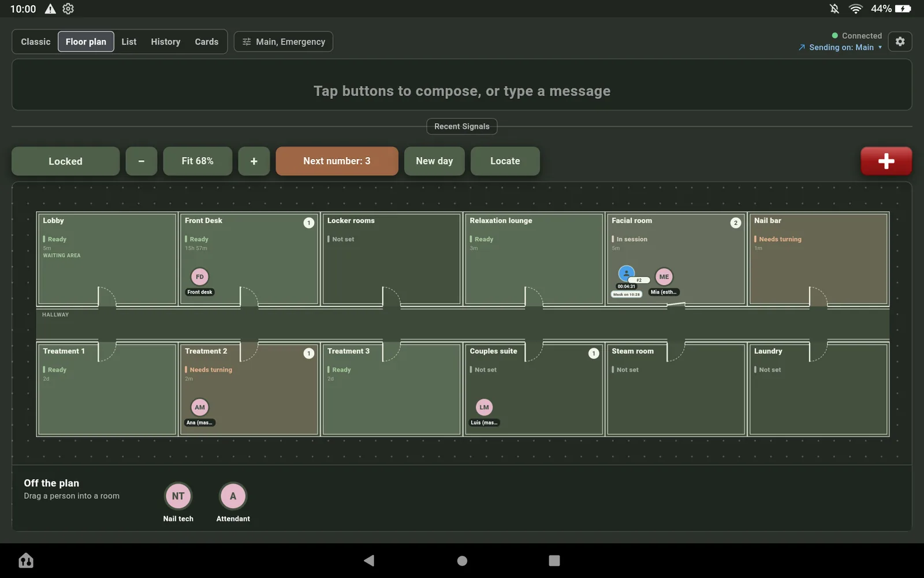Select the A Attendant avatar
Image resolution: width=924 pixels, height=578 pixels.
click(233, 496)
